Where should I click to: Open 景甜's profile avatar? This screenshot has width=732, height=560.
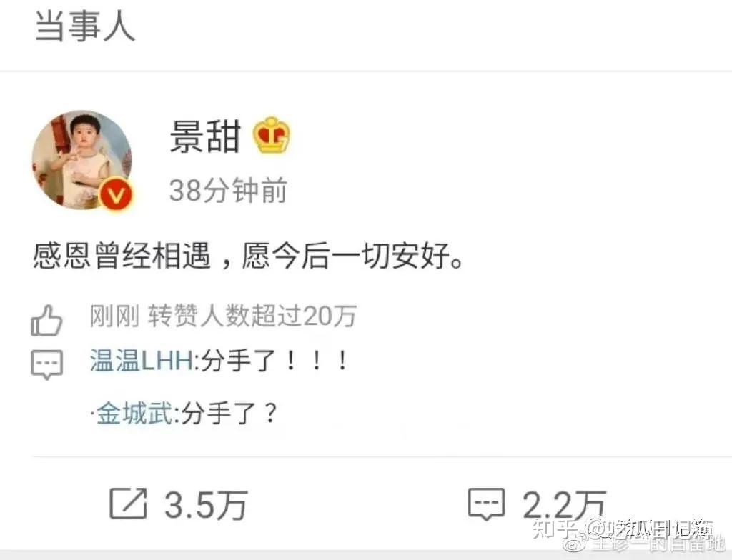[81, 160]
